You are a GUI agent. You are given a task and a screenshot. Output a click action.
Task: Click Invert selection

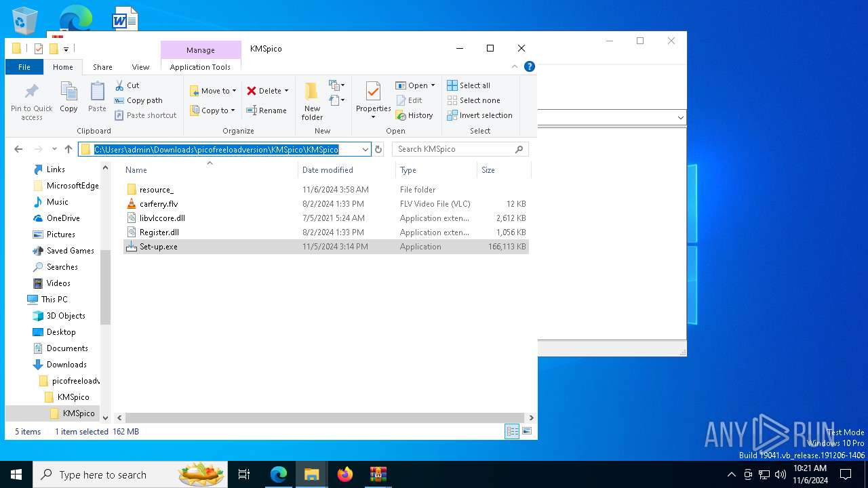click(479, 115)
